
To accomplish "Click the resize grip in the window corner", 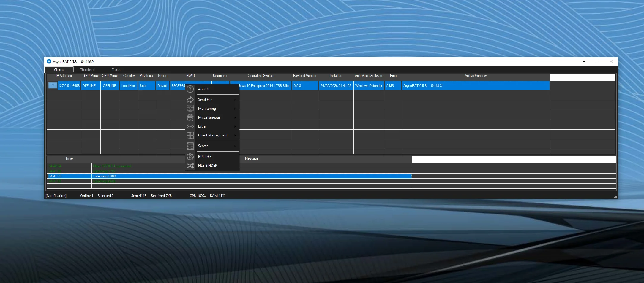I will (615, 196).
